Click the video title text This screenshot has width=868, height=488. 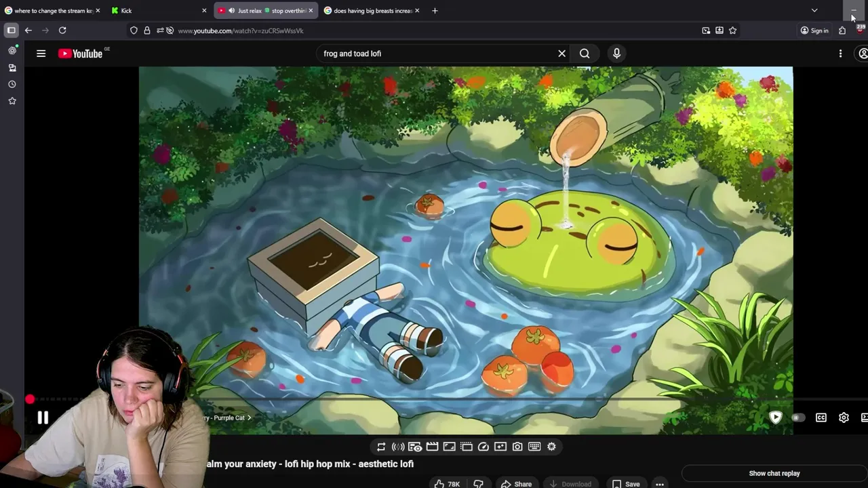click(310, 464)
